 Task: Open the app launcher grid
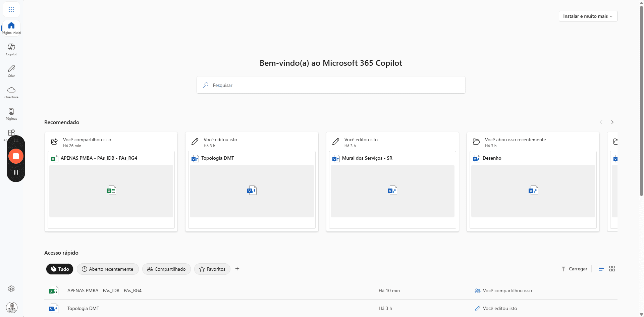click(11, 9)
